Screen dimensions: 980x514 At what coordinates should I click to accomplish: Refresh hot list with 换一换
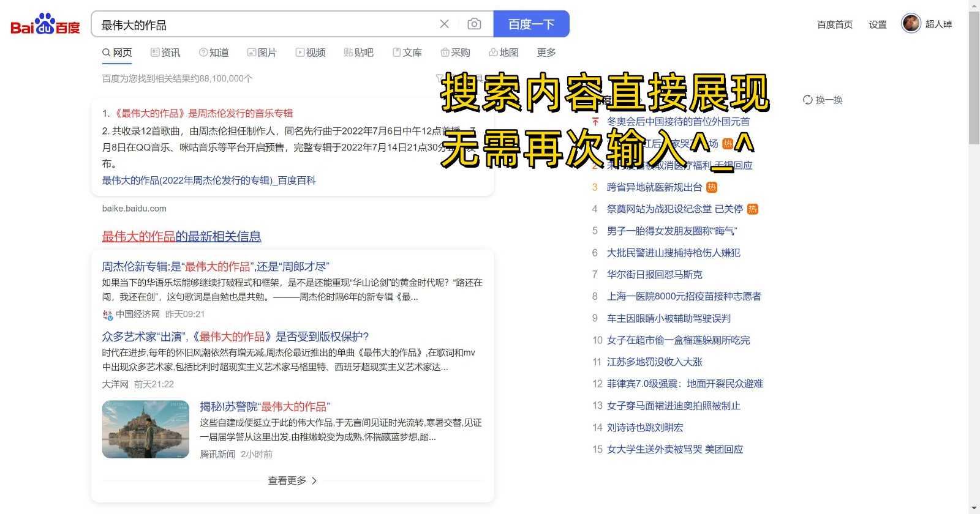point(823,100)
